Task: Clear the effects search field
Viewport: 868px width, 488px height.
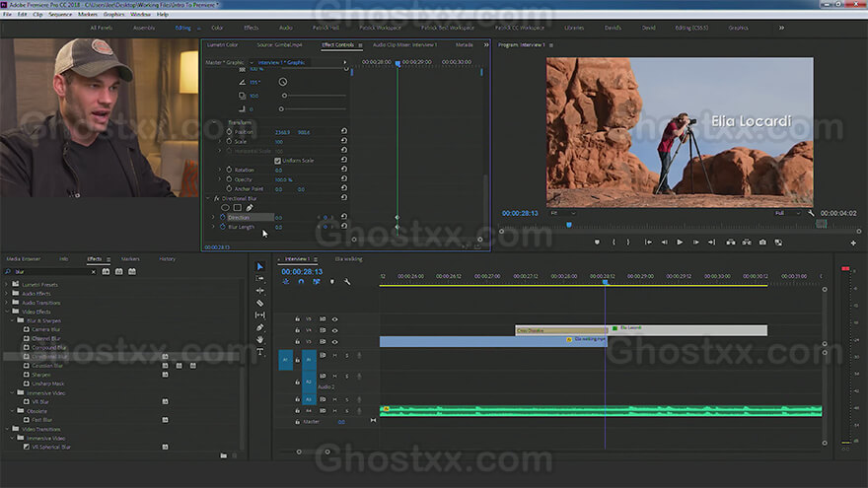Action: [93, 272]
